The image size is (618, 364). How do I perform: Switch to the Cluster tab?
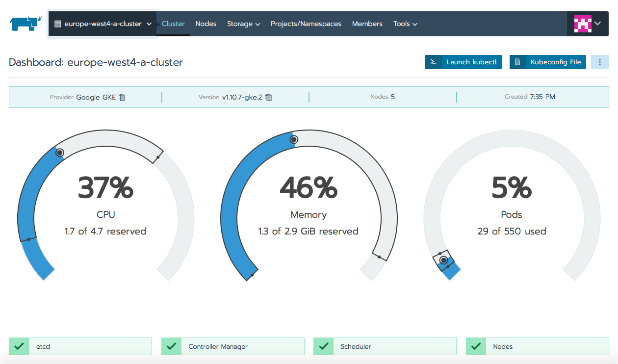(173, 24)
